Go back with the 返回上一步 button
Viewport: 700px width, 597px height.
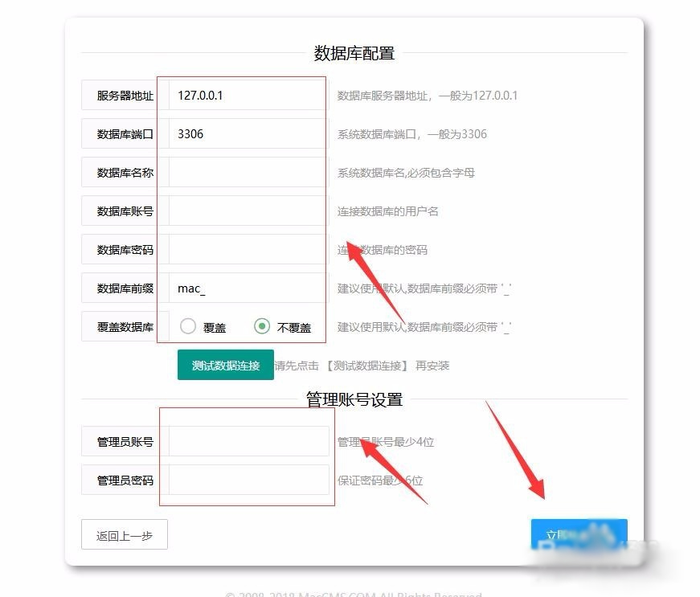(x=125, y=535)
